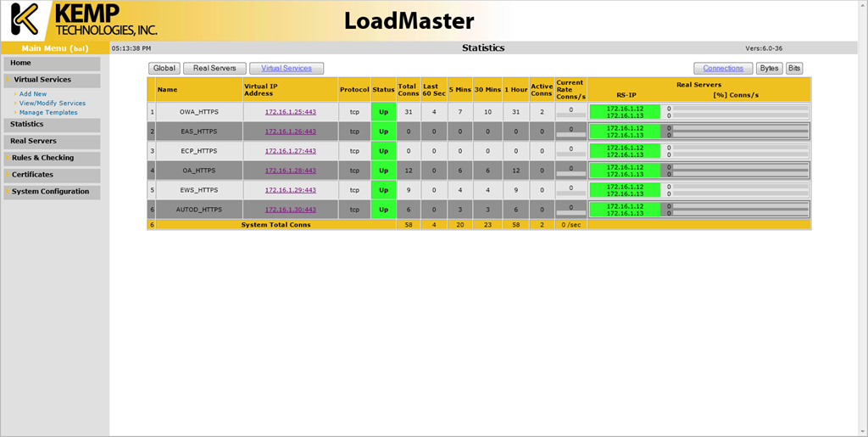The width and height of the screenshot is (868, 437).
Task: Click the Up status of AUTOD_HTTPS
Action: coord(384,210)
